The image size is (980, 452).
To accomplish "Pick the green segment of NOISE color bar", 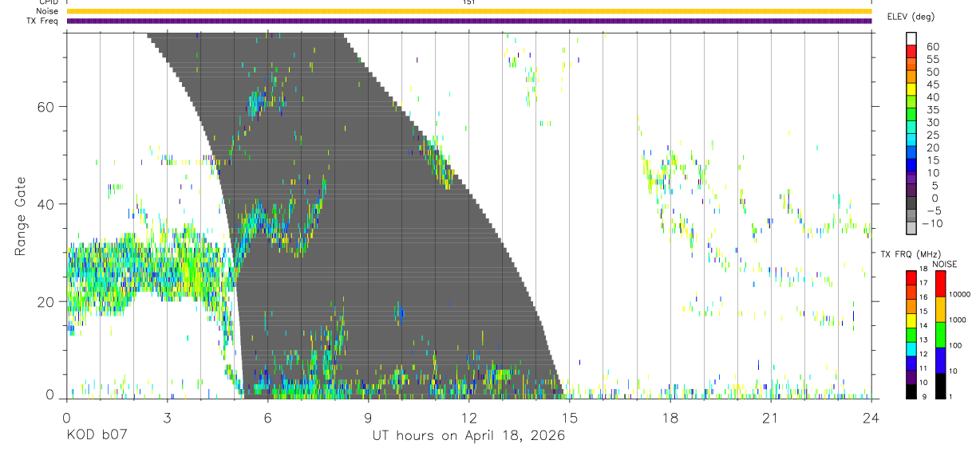I will point(940,335).
